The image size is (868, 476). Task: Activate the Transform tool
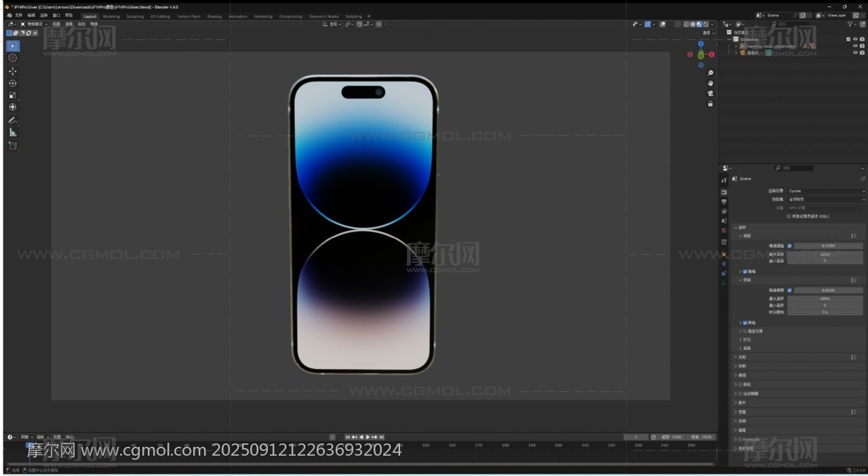(x=13, y=107)
